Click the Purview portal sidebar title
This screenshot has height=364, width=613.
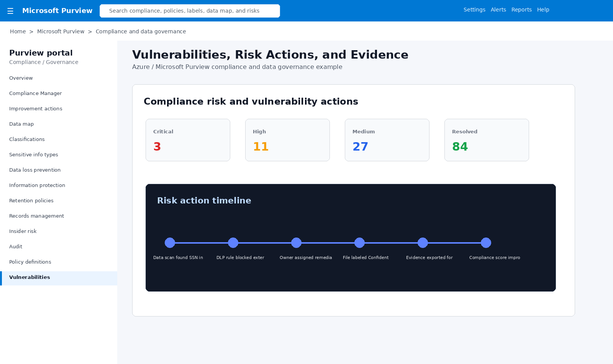pyautogui.click(x=41, y=53)
